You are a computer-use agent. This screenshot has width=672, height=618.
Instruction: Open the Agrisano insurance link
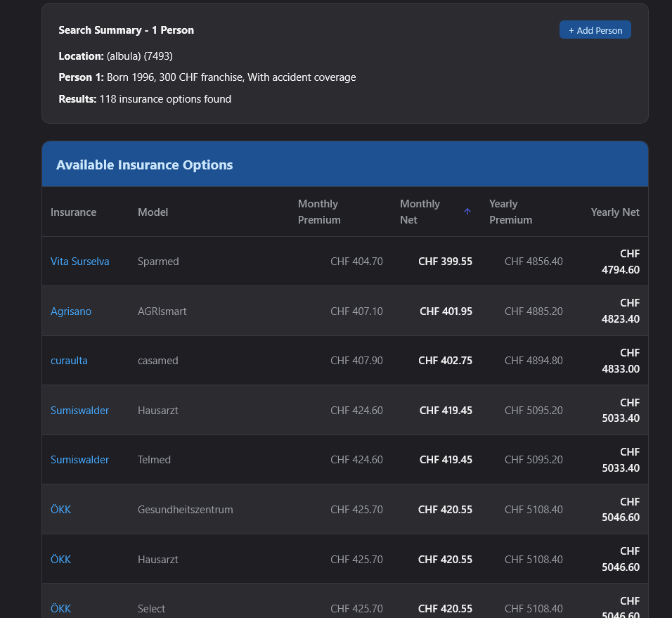[x=71, y=311]
